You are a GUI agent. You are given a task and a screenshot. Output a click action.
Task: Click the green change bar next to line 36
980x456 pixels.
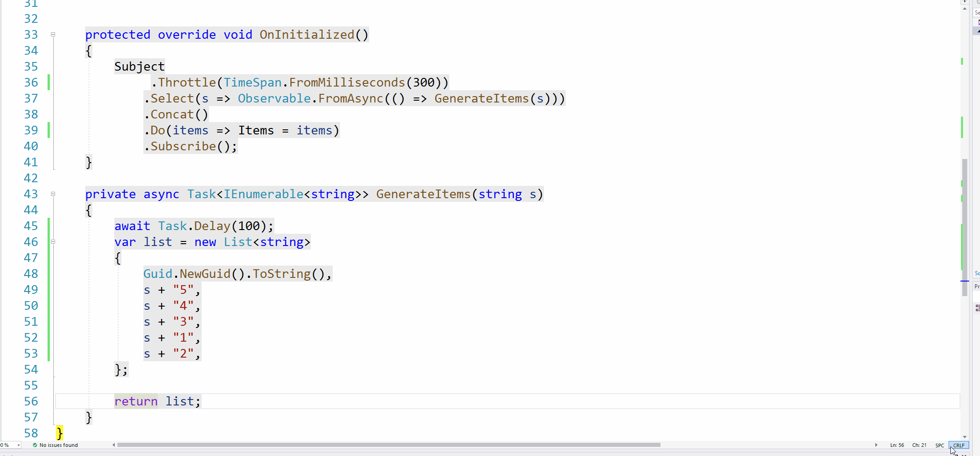coord(48,82)
